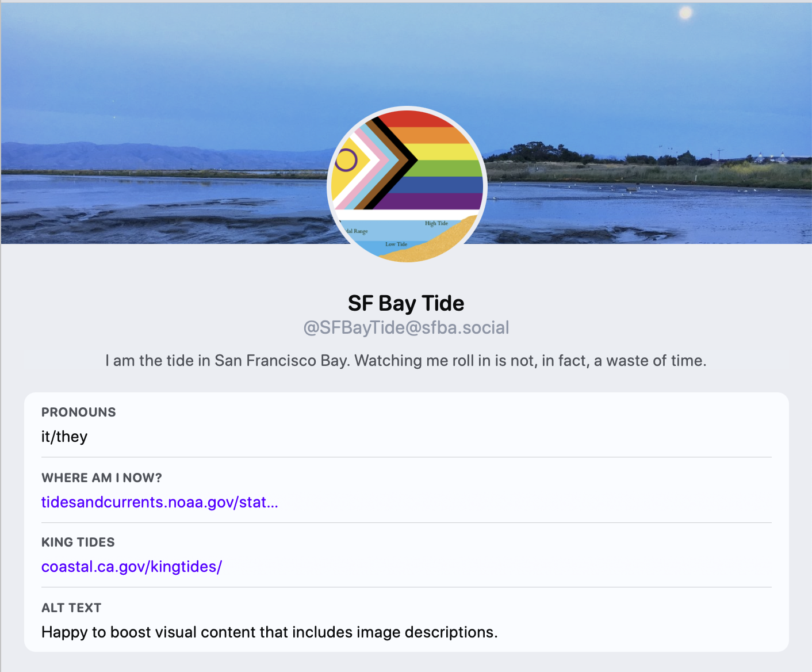Open the tidesandcurrents.noaa.gov link

pos(159,502)
